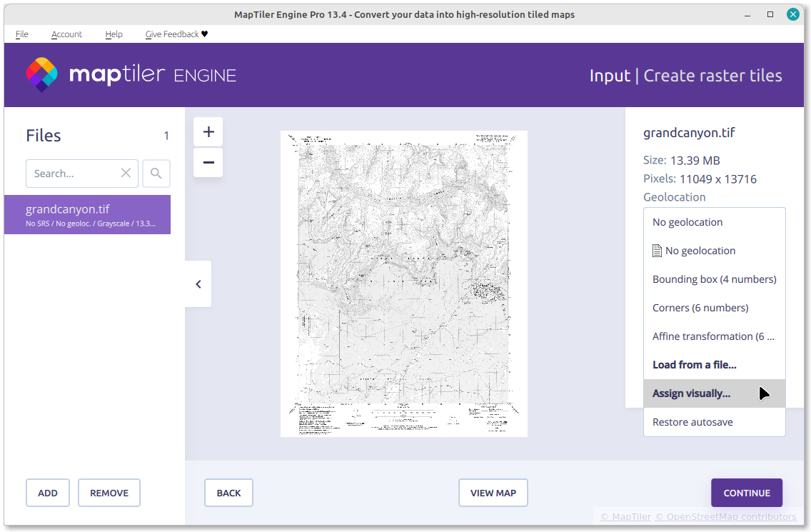Collapse the Files panel with left chevron

198,284
